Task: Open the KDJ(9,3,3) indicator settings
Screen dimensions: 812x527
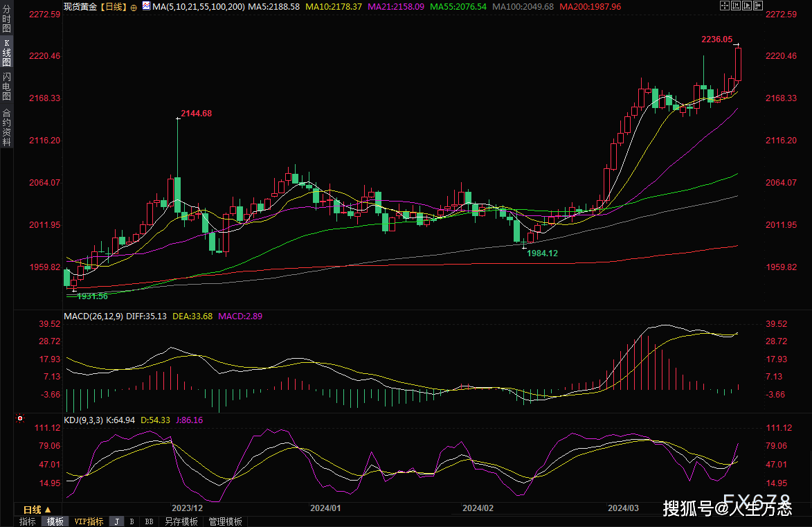Action: pos(83,420)
